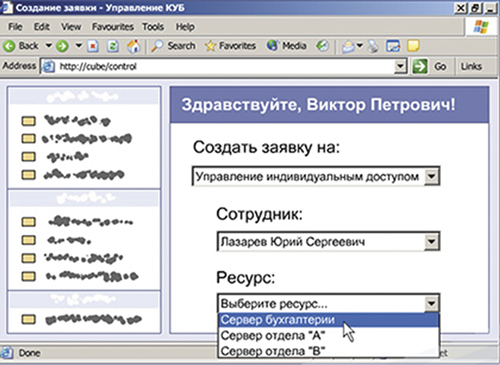Click the Mail envelope icon
This screenshot has width=500, height=365.
(x=348, y=46)
